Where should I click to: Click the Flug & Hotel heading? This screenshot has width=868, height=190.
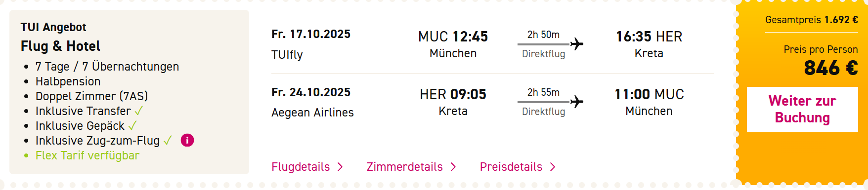(60, 46)
